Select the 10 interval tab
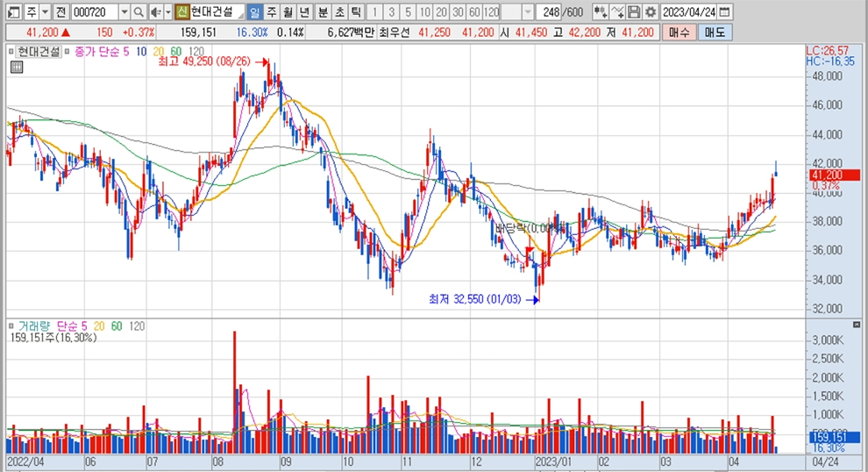Image resolution: width=868 pixels, height=472 pixels. click(x=424, y=12)
